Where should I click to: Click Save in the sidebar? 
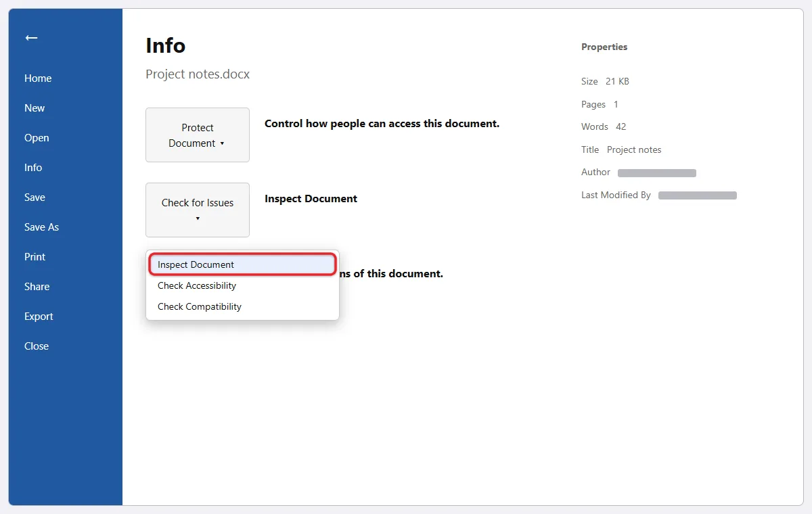pyautogui.click(x=35, y=197)
